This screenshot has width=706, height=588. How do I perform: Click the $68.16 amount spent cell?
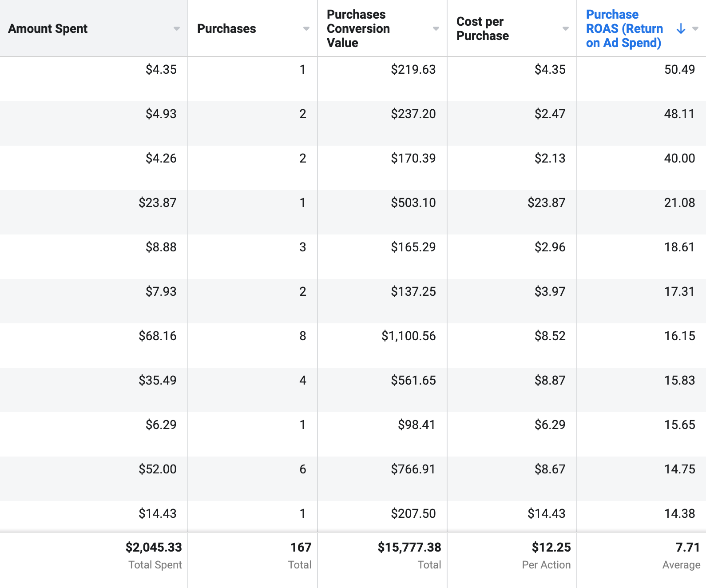158,336
